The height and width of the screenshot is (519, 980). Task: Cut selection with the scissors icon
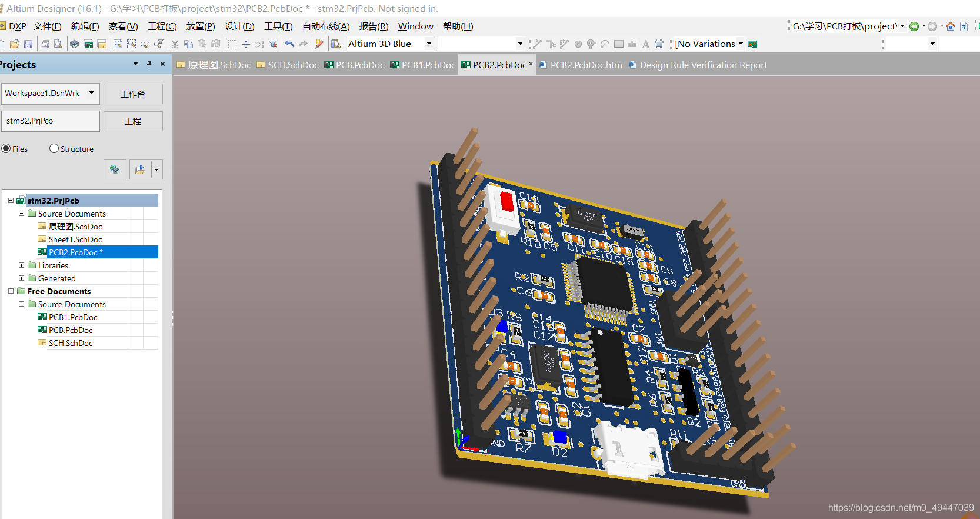(x=175, y=44)
